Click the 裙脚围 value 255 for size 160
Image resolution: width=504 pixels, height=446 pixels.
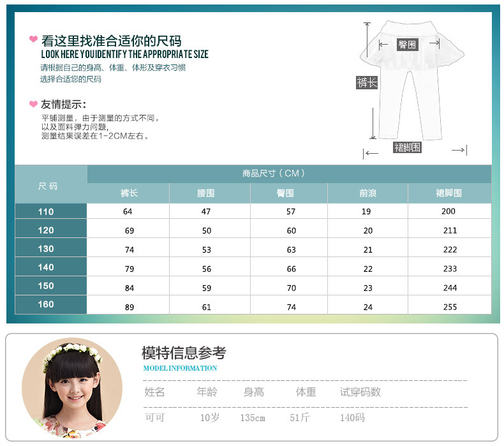449,306
